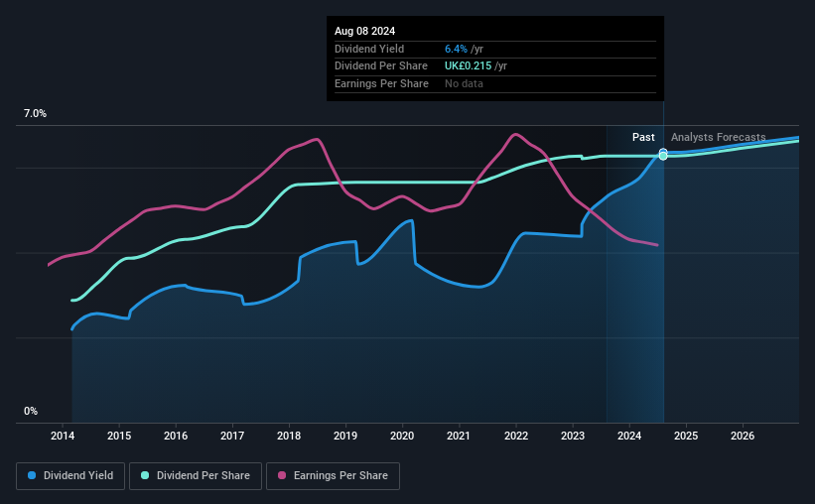This screenshot has height=504, width=815.
Task: Click the 7.0% y-axis label
Action: click(x=35, y=114)
